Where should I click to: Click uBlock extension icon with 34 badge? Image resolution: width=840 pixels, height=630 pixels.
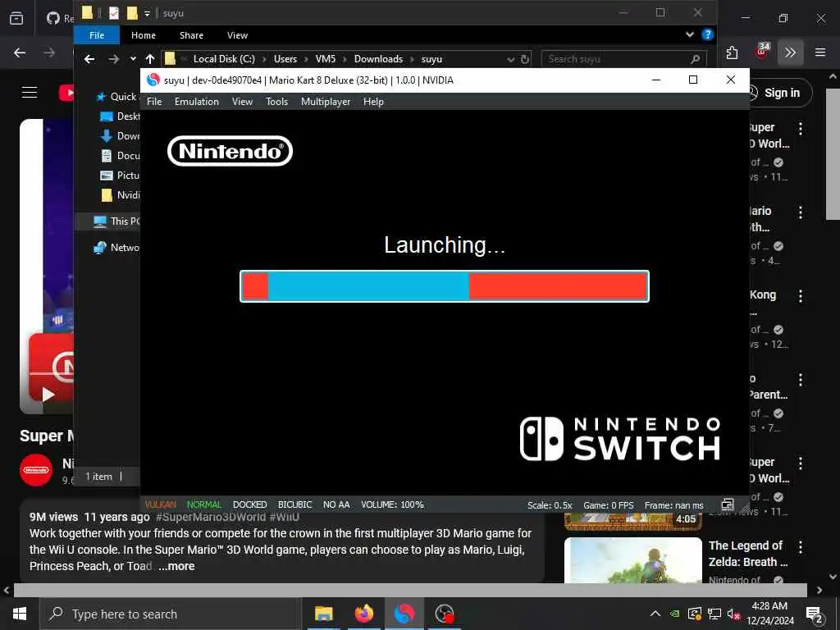tap(762, 52)
